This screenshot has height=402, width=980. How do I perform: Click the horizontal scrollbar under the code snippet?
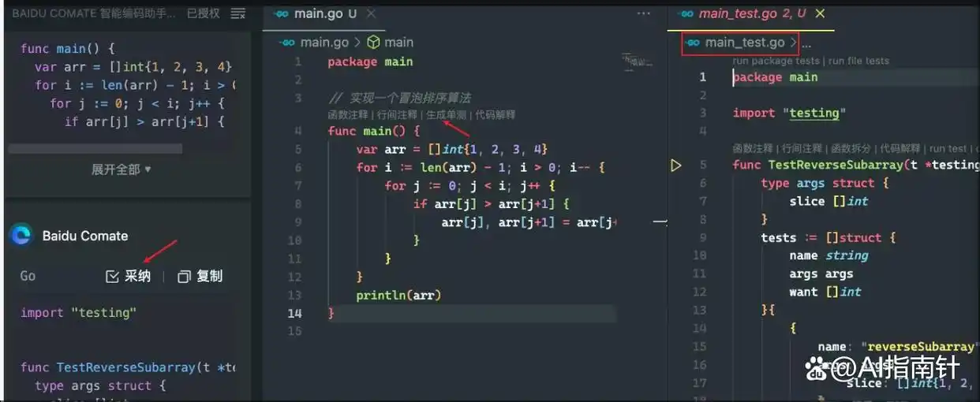(x=95, y=148)
